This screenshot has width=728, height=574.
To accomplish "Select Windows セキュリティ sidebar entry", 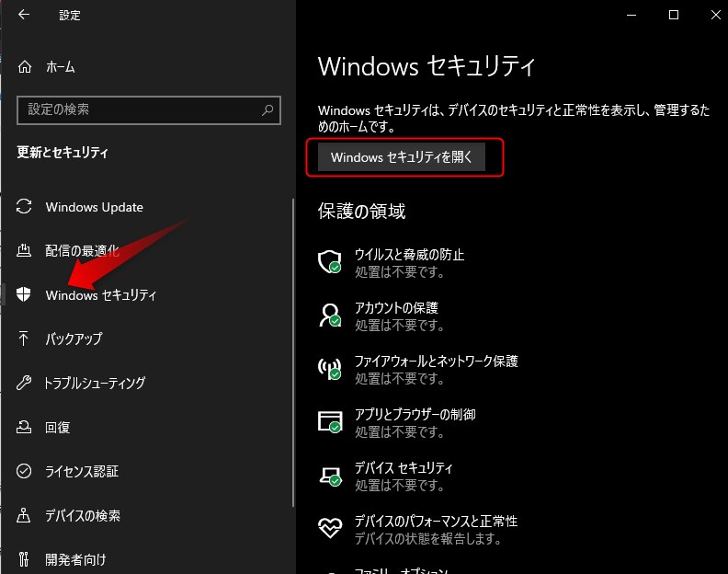I will coord(101,294).
